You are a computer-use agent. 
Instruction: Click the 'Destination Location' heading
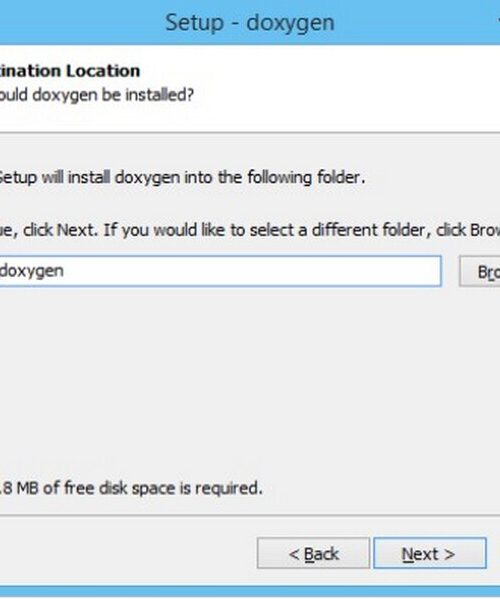tap(70, 71)
